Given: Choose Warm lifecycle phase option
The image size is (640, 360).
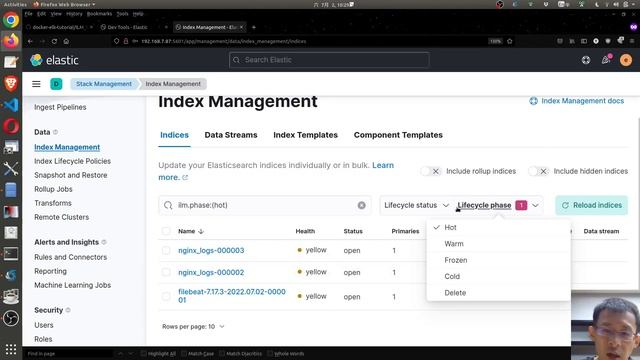Looking at the screenshot, I should pyautogui.click(x=498, y=244).
